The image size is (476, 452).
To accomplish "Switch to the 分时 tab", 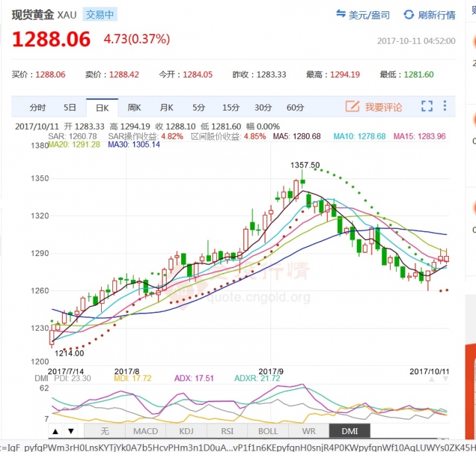I will (x=38, y=108).
